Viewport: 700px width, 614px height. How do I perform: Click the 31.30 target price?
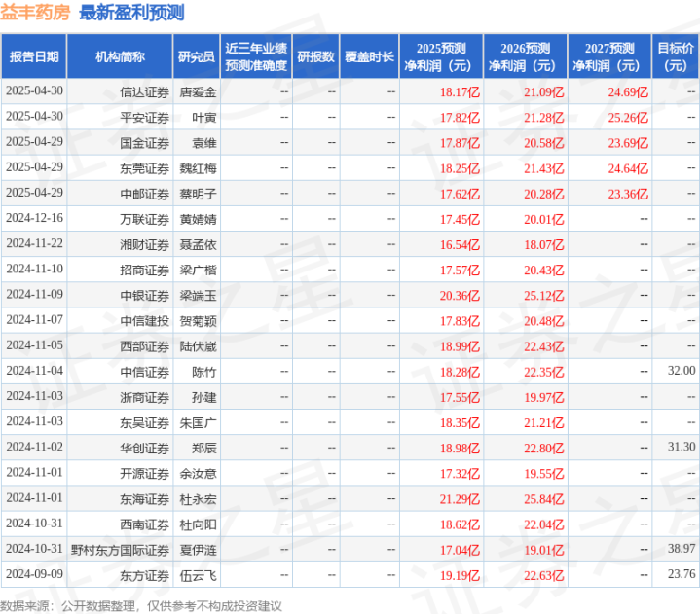pyautogui.click(x=682, y=447)
